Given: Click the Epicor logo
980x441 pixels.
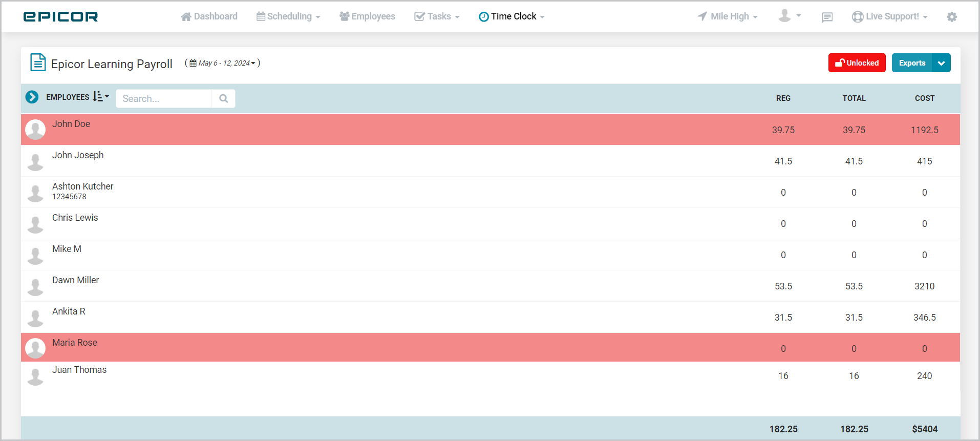Looking at the screenshot, I should pos(60,16).
